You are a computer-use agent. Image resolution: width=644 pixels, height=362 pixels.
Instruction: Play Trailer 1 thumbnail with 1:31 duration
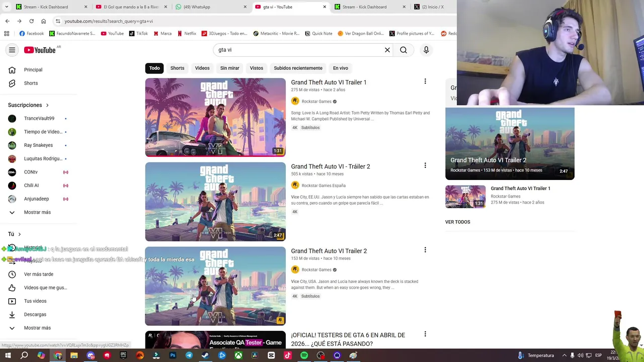(215, 117)
